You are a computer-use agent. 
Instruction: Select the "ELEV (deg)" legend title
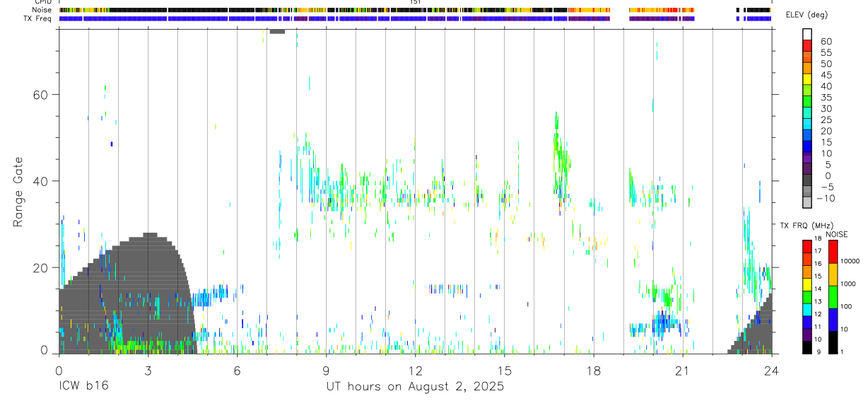[x=806, y=15]
